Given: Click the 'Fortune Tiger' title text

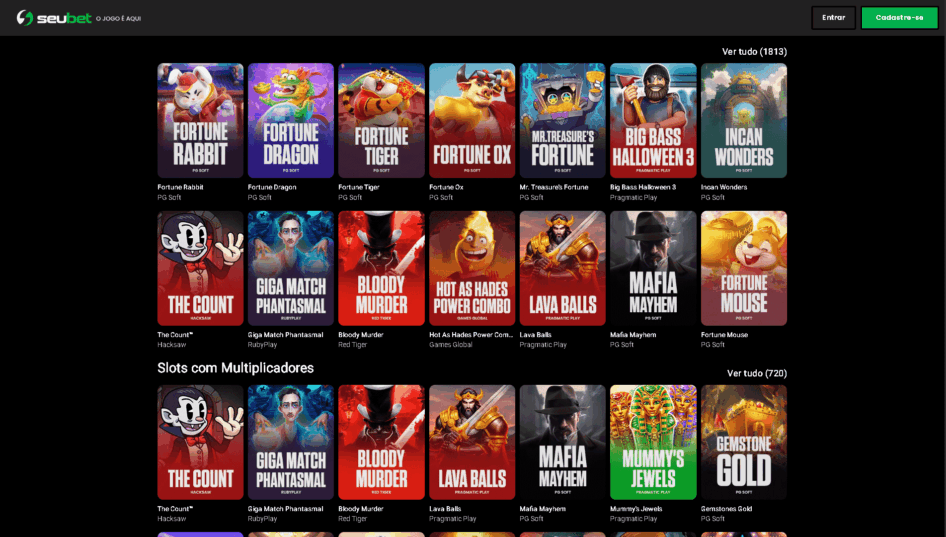Looking at the screenshot, I should pyautogui.click(x=359, y=187).
